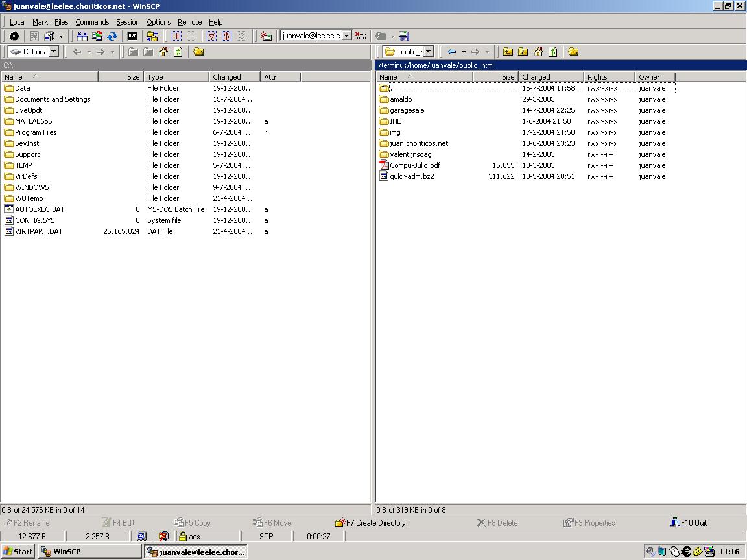Expand the queue icon dropdown arrow

[61, 36]
